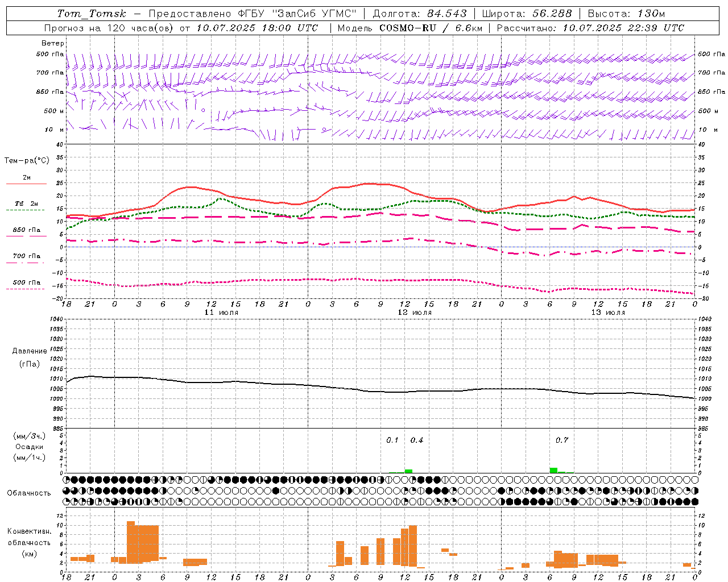Viewport: 728px width, 582px height.
Task: Click the Ветер wind panel label
Action: pos(53,43)
